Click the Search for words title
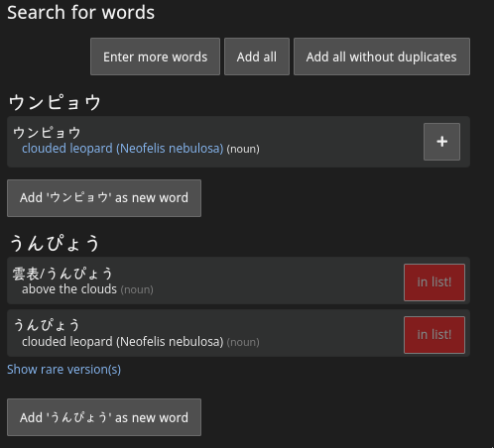Viewport: 494px width, 448px height. (x=81, y=13)
